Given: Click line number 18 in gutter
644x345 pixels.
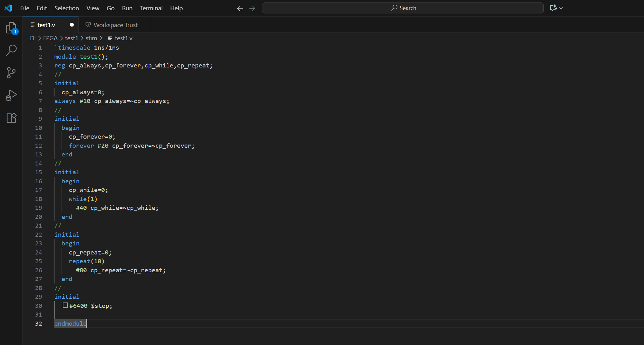Looking at the screenshot, I should [x=38, y=199].
